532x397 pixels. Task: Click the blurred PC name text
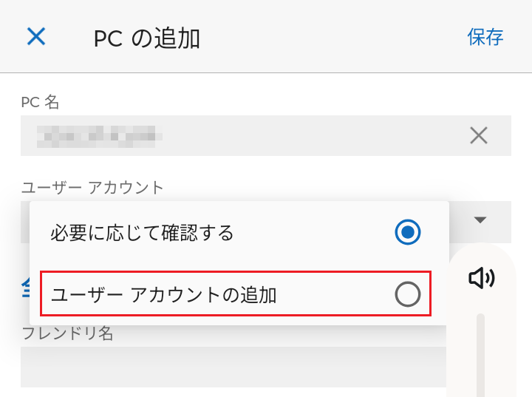[x=100, y=135]
